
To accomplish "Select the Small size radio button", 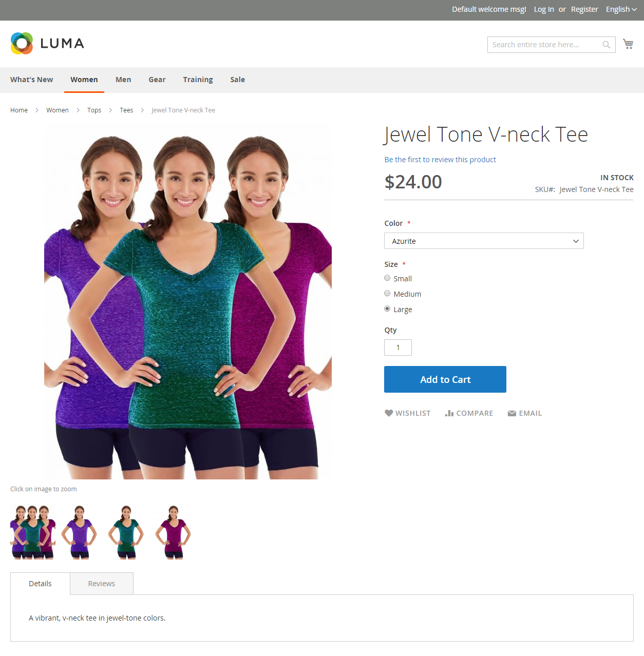I will click(387, 278).
